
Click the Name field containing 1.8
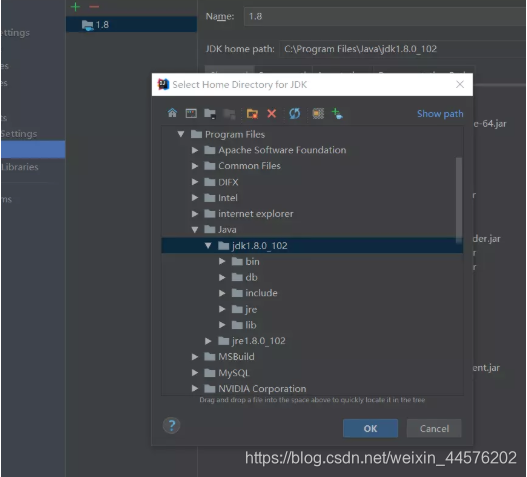coord(385,16)
